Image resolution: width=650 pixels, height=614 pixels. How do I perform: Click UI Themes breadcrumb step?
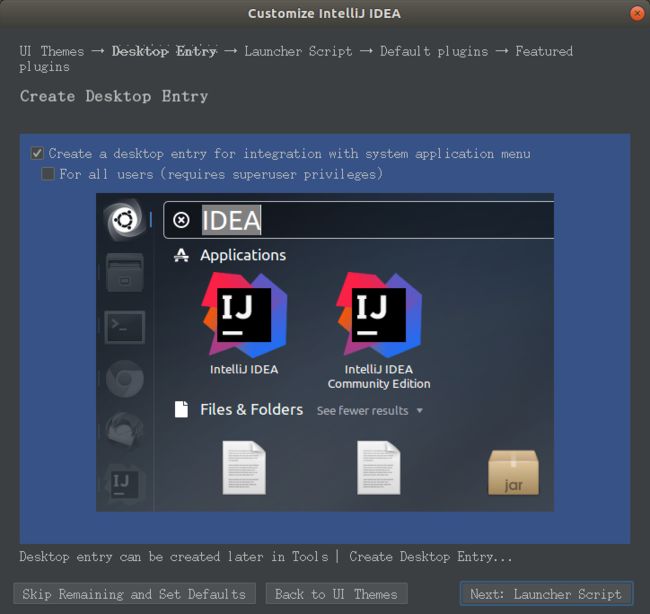tap(52, 51)
